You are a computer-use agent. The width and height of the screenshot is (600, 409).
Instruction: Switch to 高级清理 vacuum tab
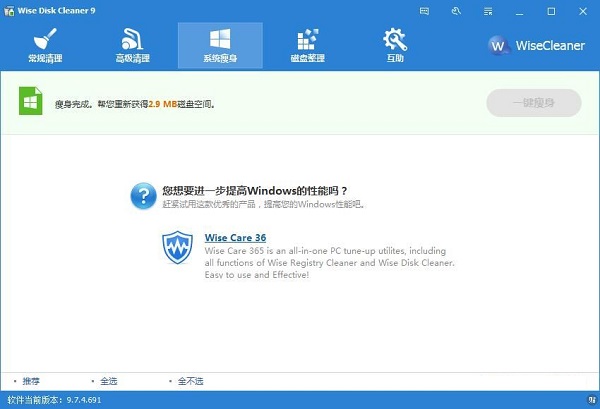click(132, 45)
